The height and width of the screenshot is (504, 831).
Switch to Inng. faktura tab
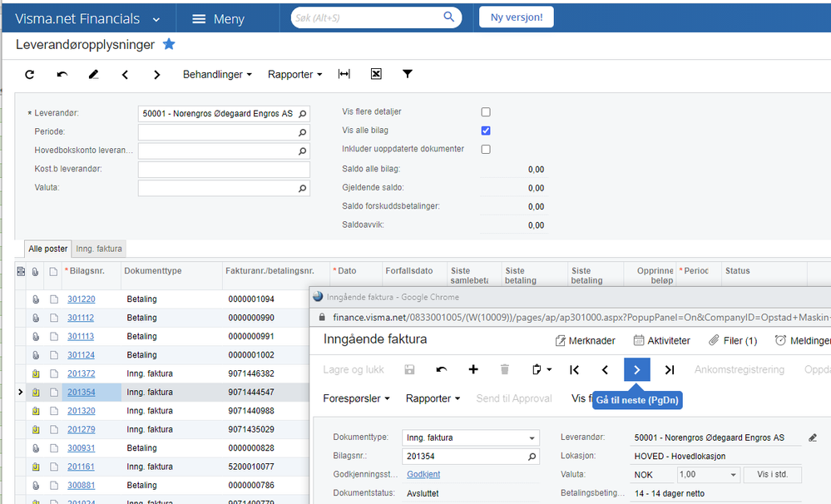tap(99, 249)
